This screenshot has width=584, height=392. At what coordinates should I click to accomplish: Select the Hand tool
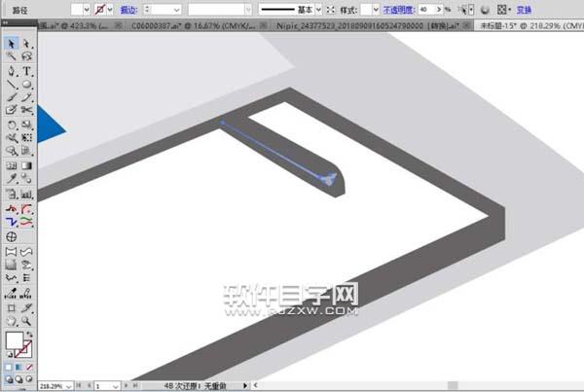(x=11, y=321)
